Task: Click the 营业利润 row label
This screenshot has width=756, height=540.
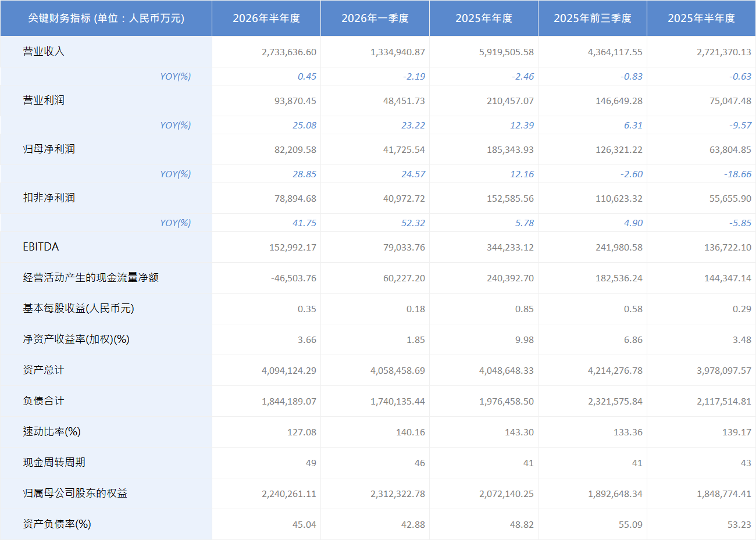Action: point(44,101)
